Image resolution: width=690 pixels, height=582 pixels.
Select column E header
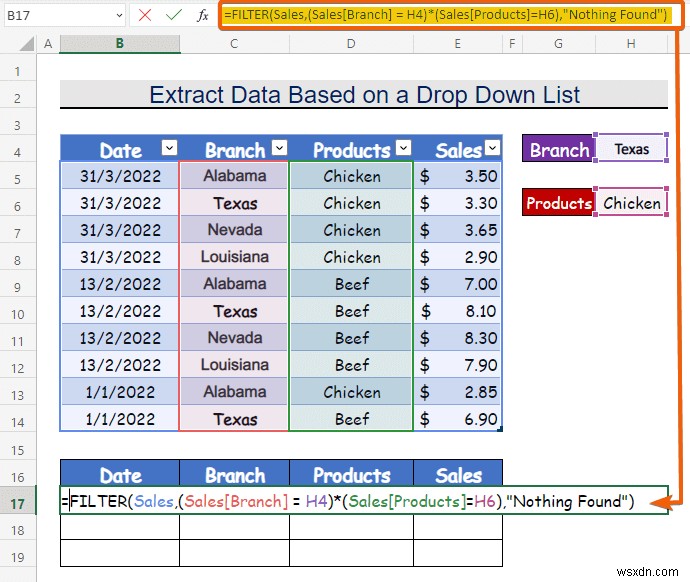pyautogui.click(x=458, y=44)
